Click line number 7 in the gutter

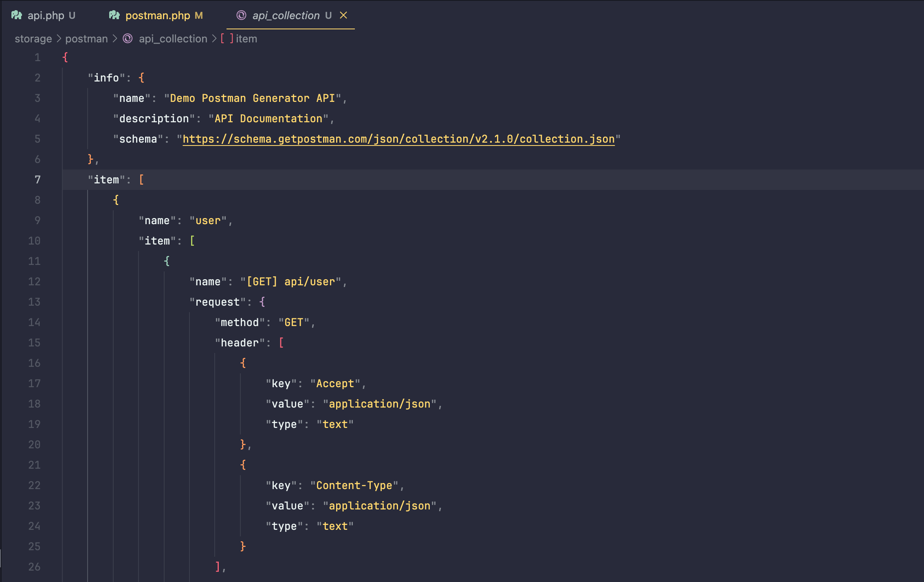37,180
